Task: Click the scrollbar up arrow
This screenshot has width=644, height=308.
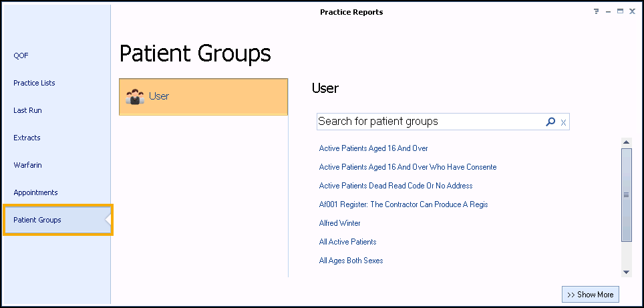Action: tap(626, 142)
